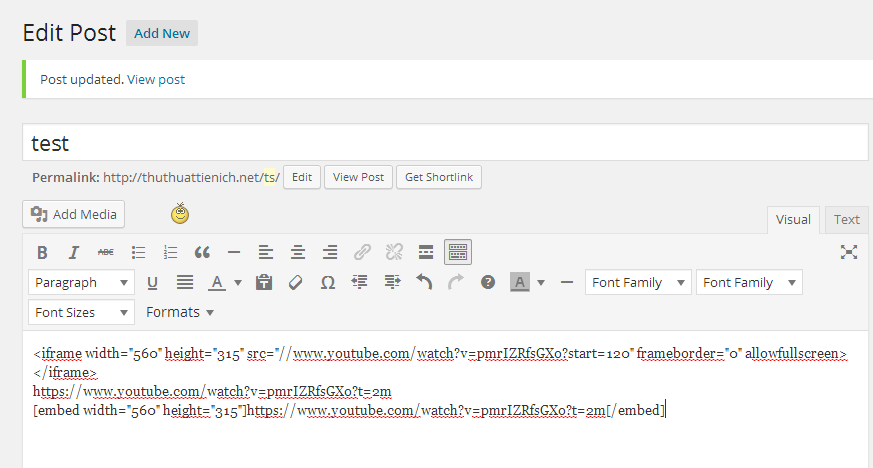This screenshot has height=468, width=873.
Task: Toggle italic formatting
Action: point(73,253)
